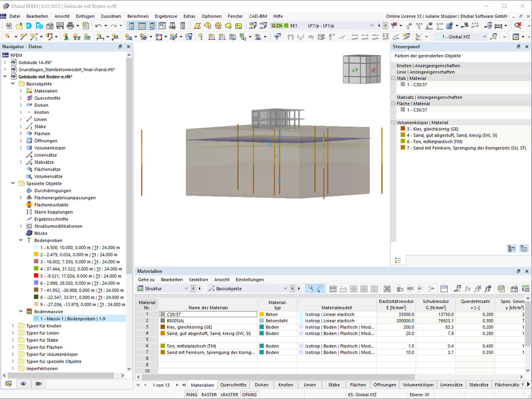Click Gehe zu in Materialien panel
Screen dimensions: 532x399
tap(146, 280)
